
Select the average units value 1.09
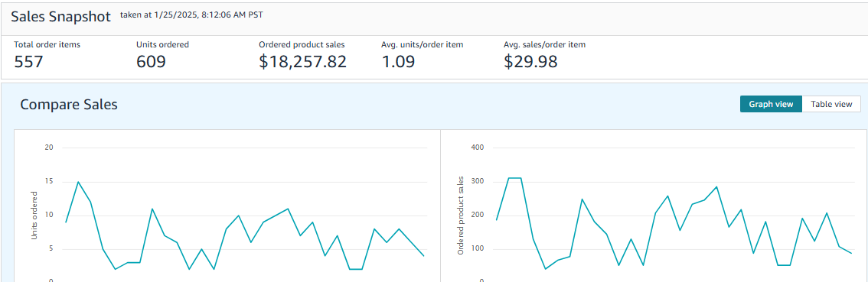[x=398, y=62]
